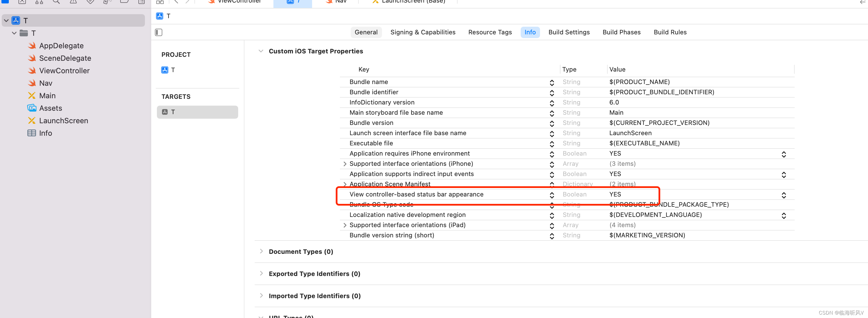Collapse root T project in navigator

[6, 20]
